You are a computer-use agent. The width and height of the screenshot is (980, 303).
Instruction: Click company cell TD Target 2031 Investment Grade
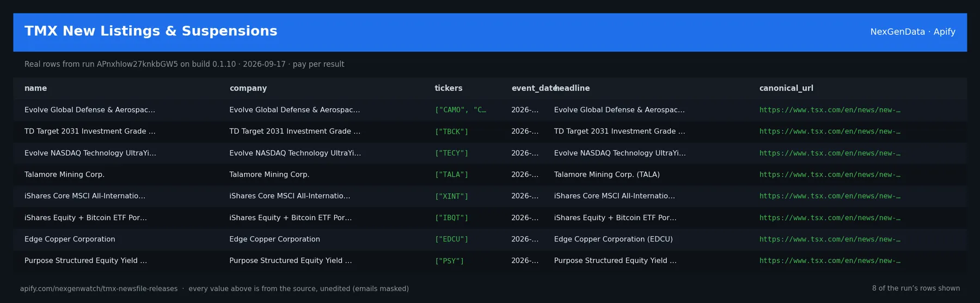click(x=295, y=131)
